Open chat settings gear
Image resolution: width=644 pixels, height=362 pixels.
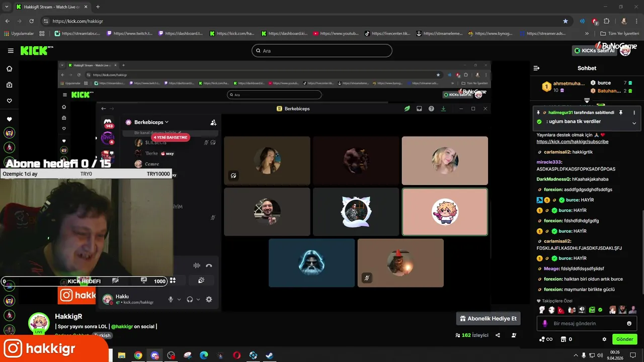click(604, 339)
